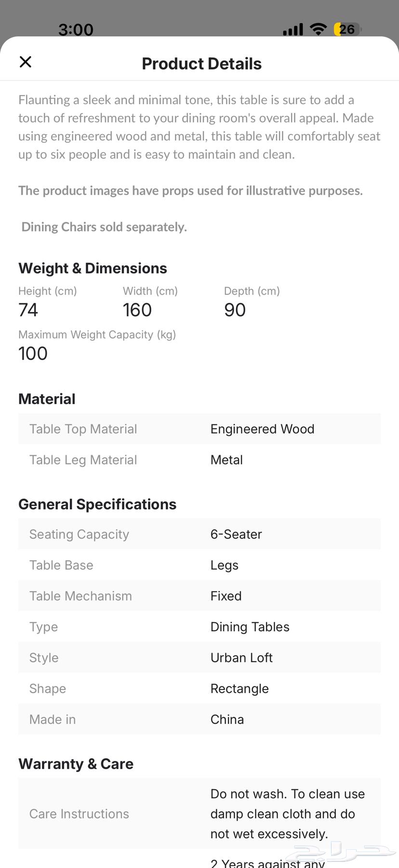Select the Table Leg Material row
Viewport: 399px width, 868px height.
(199, 460)
